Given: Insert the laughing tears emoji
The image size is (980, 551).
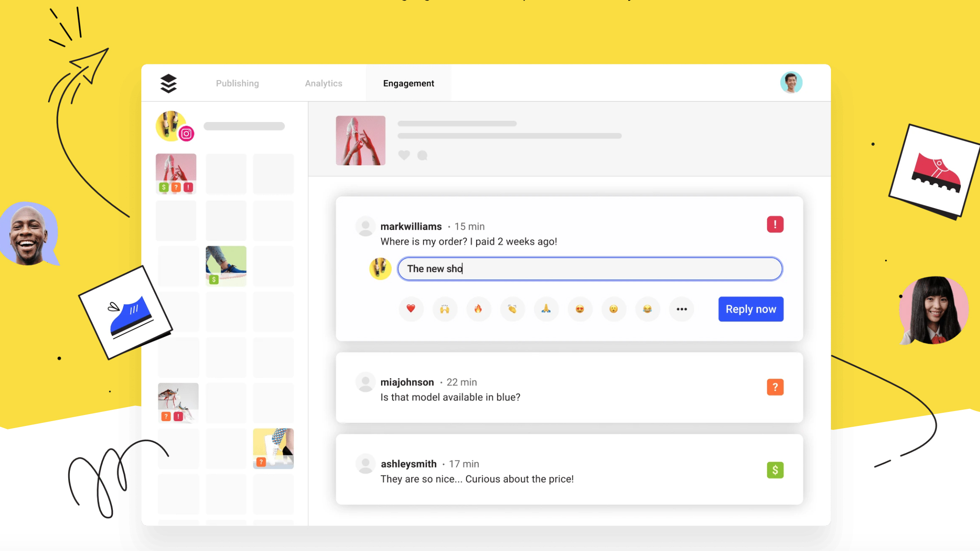Looking at the screenshot, I should point(647,309).
